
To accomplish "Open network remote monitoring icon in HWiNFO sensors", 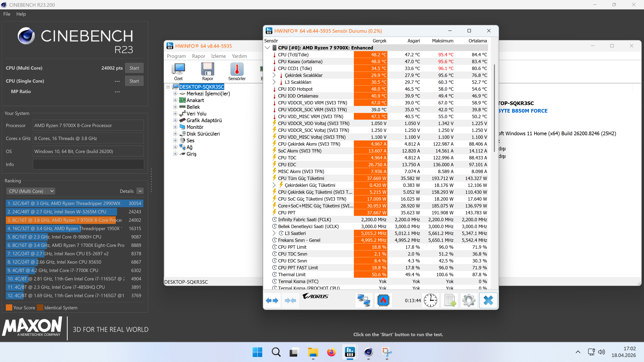I will coord(364,300).
